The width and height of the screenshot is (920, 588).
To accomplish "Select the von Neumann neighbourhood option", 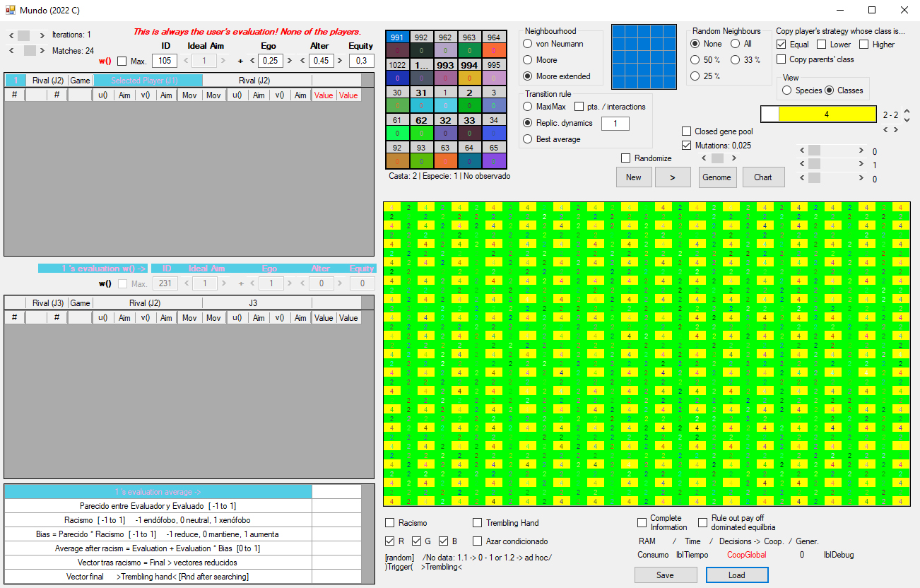I will point(528,44).
